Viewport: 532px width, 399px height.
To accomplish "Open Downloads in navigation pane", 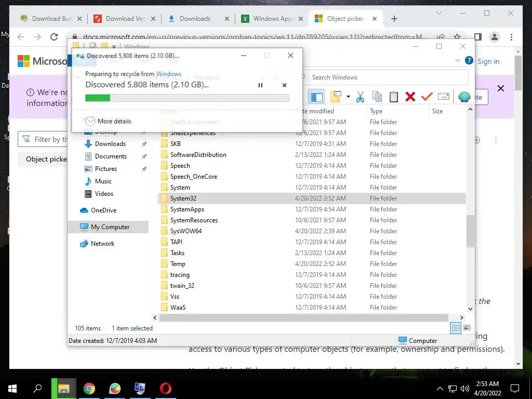I will [110, 144].
